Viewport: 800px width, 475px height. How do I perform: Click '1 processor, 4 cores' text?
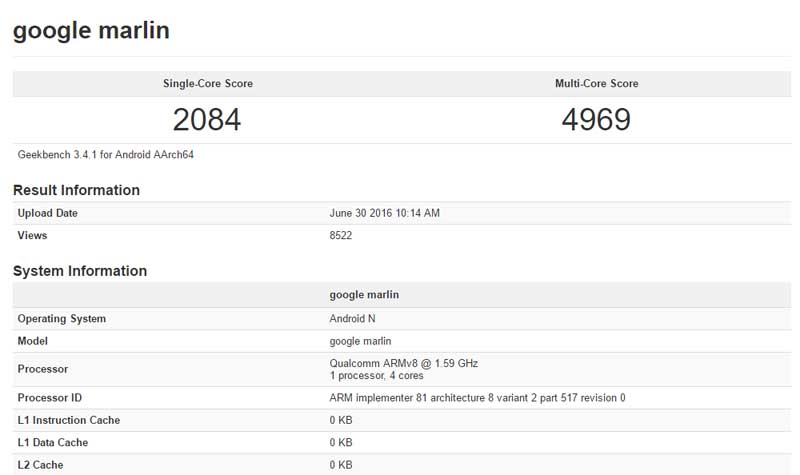377,376
